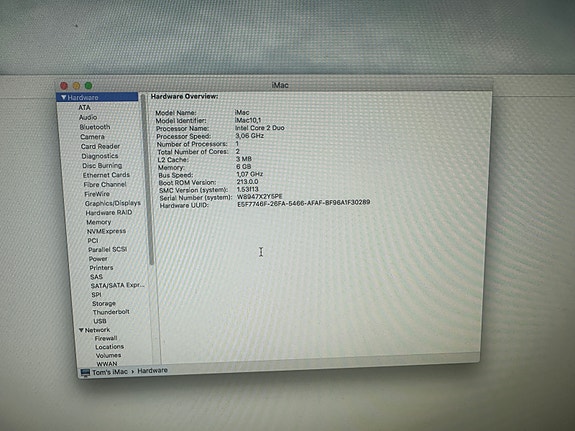
Task: Collapse the Hardware section triangle
Action: click(x=64, y=97)
